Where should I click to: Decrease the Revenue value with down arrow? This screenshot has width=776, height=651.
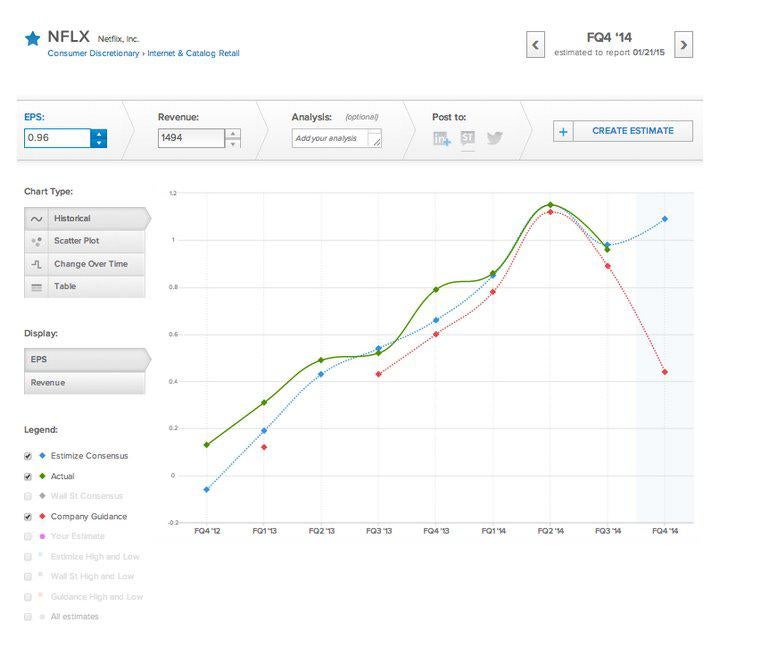233,143
